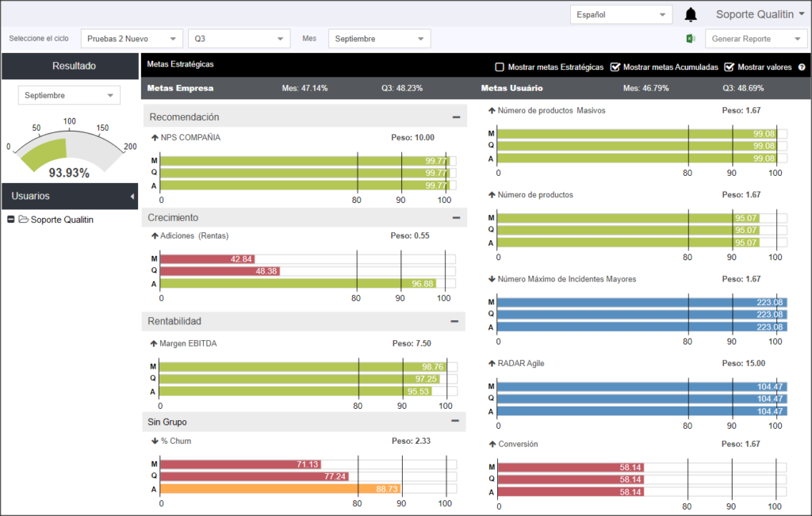Open the Q3 quarter dropdown

click(x=239, y=39)
